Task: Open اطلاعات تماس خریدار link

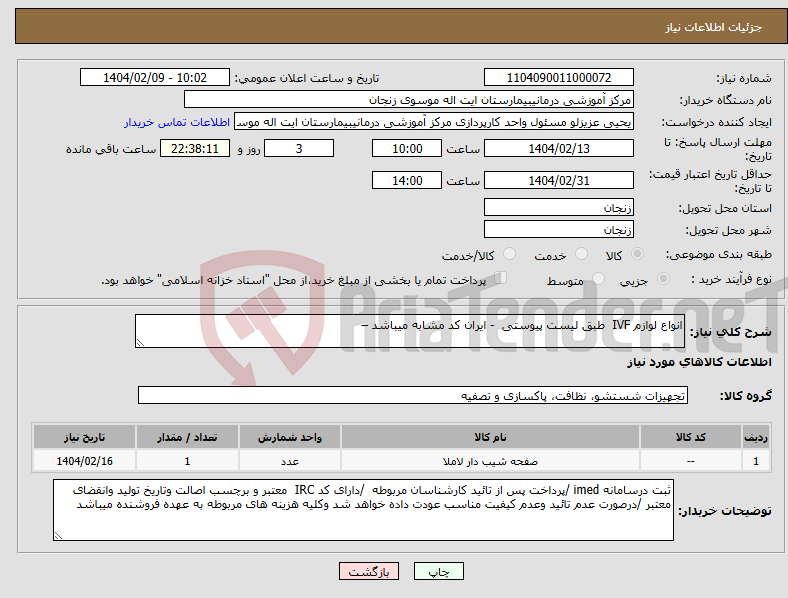Action: click(177, 122)
